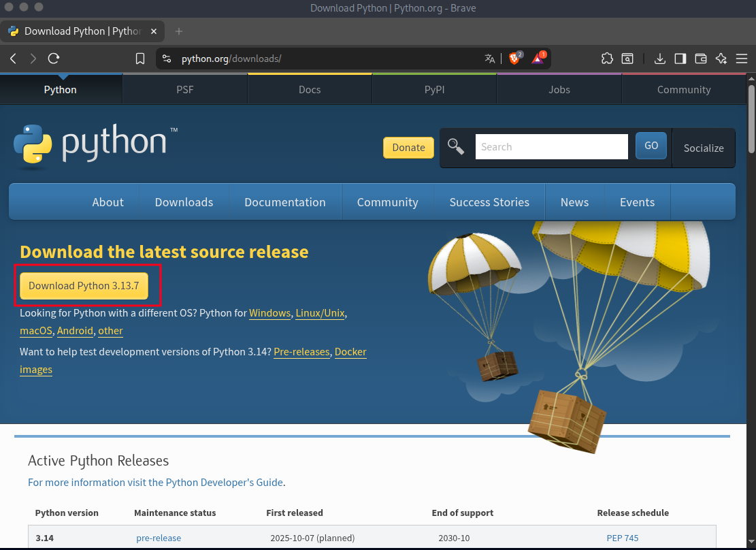Click the browser forward arrow
The height and width of the screenshot is (550, 756).
pyautogui.click(x=33, y=59)
